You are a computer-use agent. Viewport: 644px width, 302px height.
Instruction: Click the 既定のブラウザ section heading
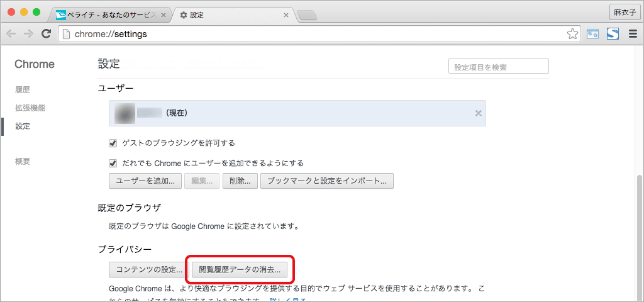pos(128,206)
